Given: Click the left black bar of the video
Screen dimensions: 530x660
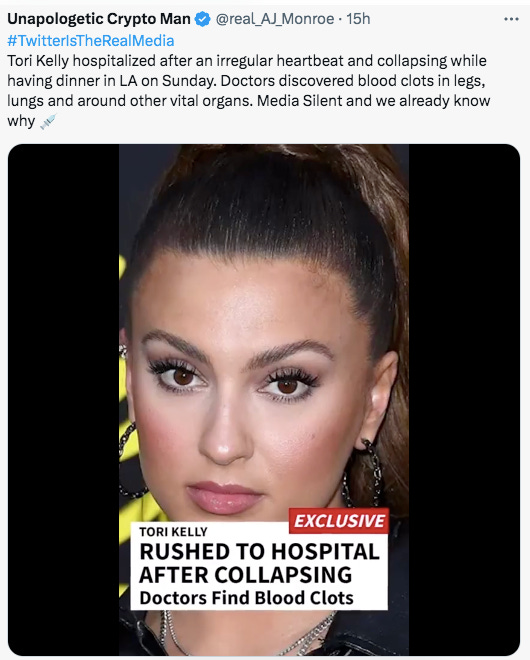Looking at the screenshot, I should click(x=63, y=400).
